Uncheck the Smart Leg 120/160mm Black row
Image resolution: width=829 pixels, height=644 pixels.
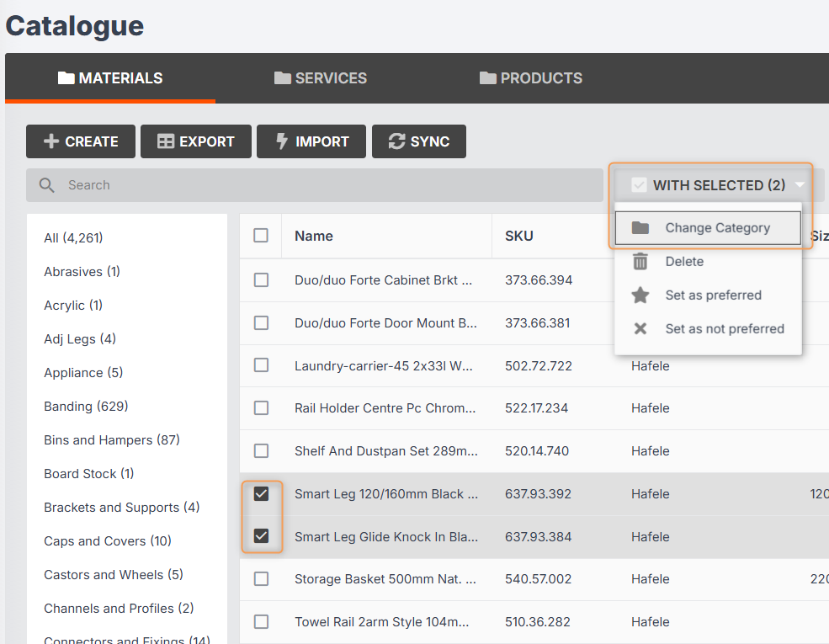coord(262,494)
